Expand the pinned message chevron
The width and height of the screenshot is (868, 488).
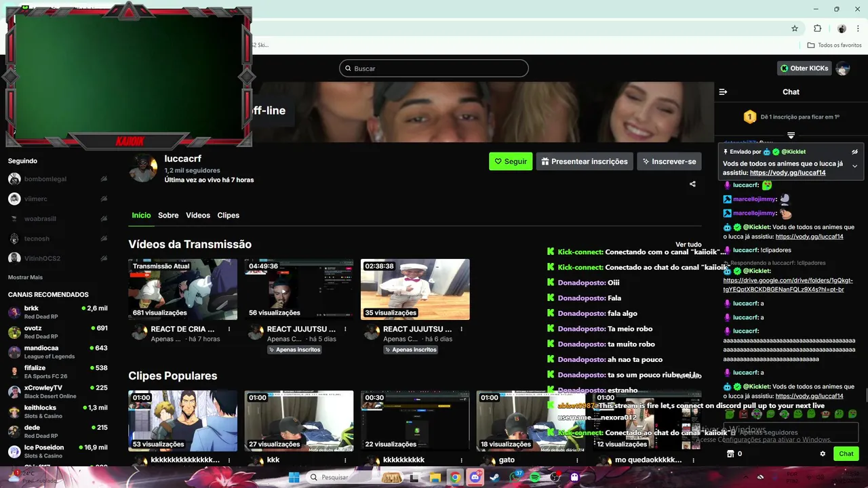(854, 166)
